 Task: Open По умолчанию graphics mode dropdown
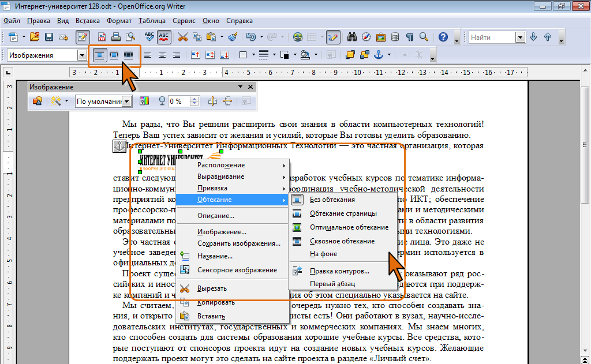127,101
